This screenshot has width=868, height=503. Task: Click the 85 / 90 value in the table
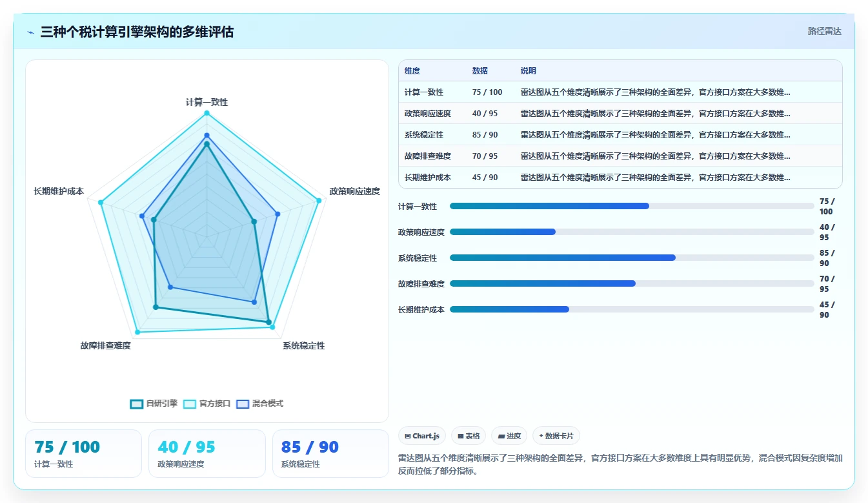(x=485, y=135)
